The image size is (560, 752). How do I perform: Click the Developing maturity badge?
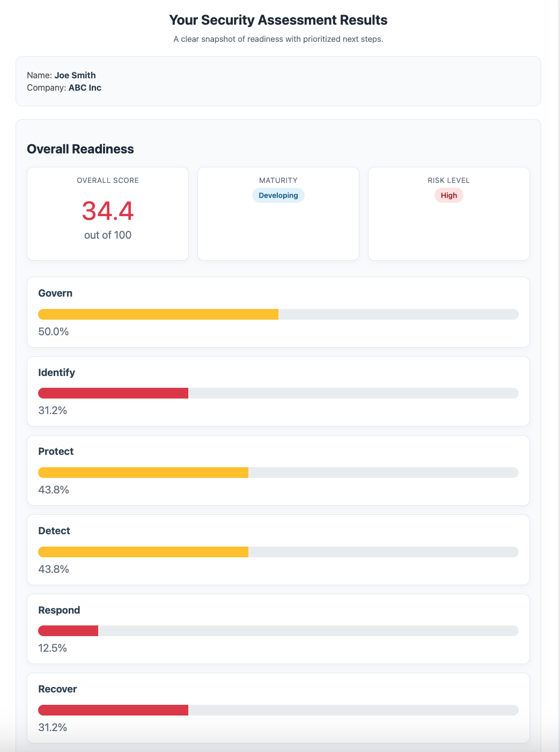(x=278, y=195)
